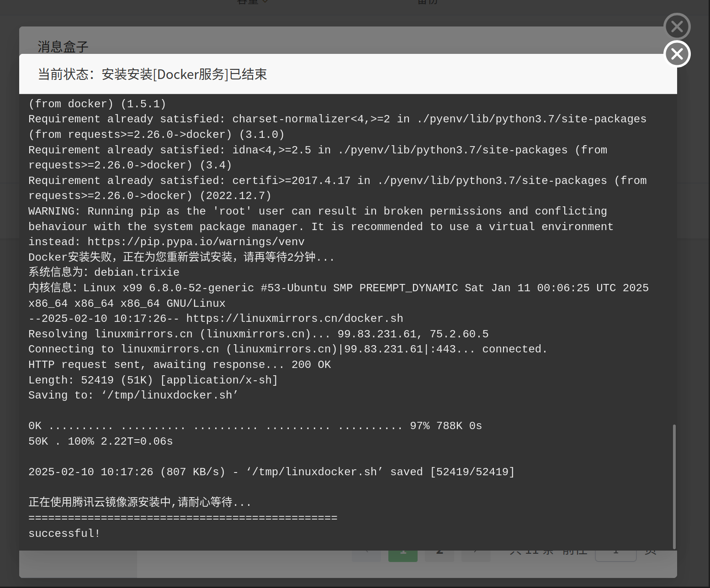
Task: Click the 'WARNING: Running pip as the root user' line
Action: [x=318, y=211]
